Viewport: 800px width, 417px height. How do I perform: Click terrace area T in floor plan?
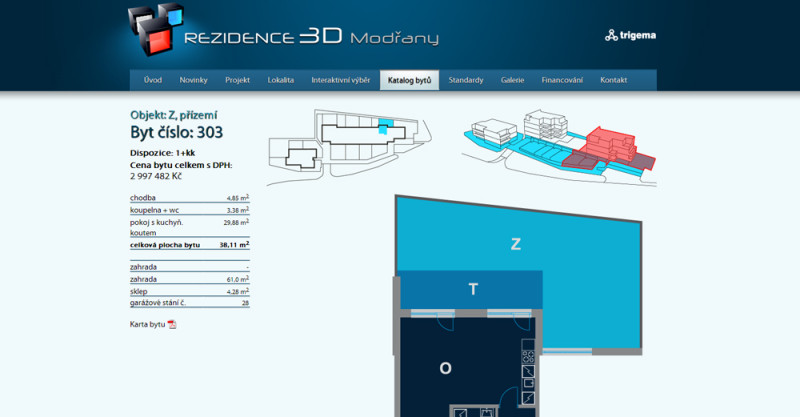click(472, 289)
